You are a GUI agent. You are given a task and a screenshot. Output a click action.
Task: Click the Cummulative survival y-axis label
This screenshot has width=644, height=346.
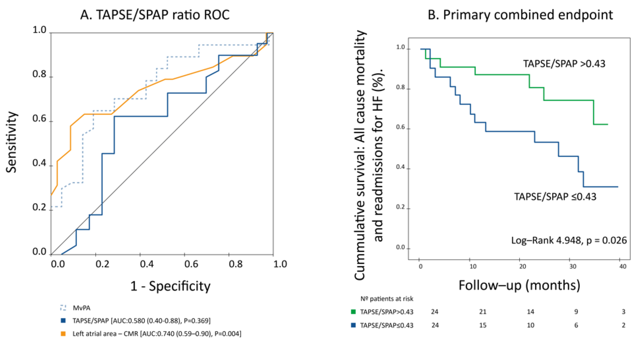[x=368, y=155]
